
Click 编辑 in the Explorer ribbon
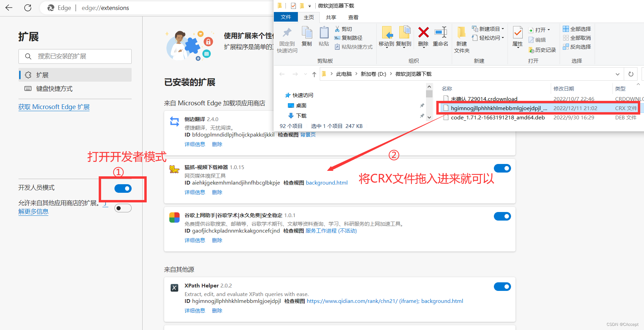tap(537, 40)
